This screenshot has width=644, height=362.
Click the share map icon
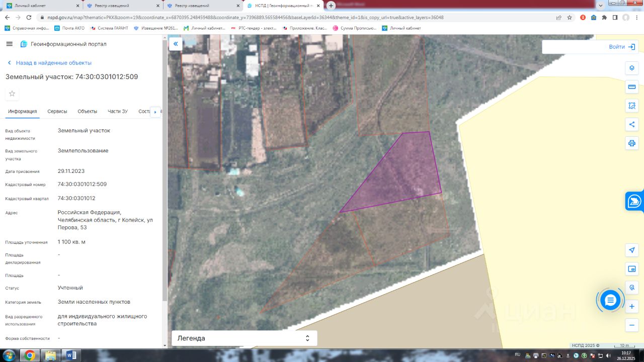point(632,124)
